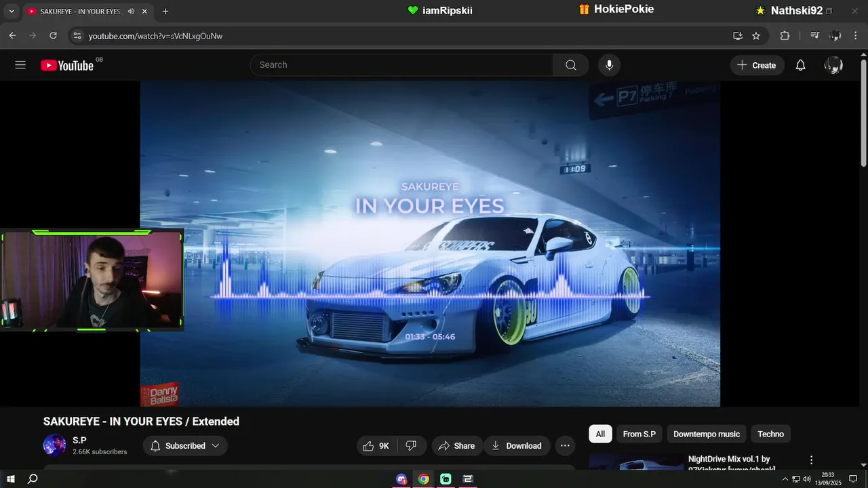Open the Windows notification center
The image size is (868, 488).
click(853, 479)
